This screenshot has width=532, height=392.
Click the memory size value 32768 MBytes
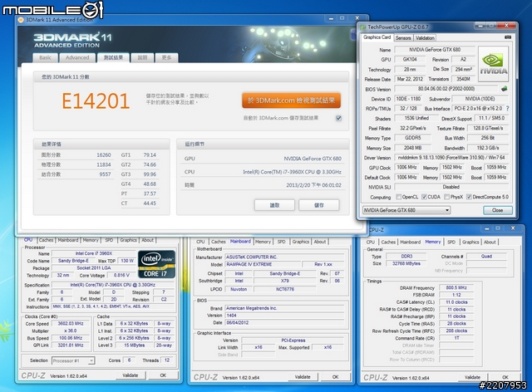(406, 263)
